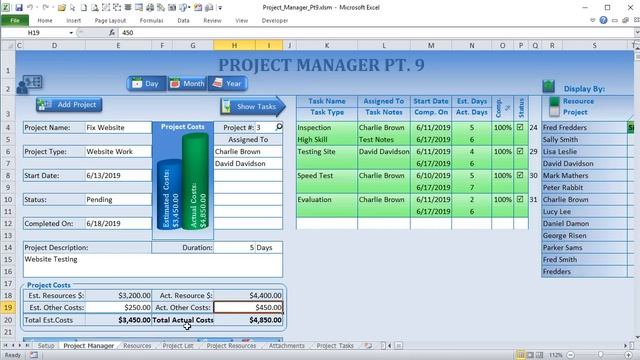Viewport: 640px width, 360px height.
Task: Click the Day view button
Action: click(147, 84)
